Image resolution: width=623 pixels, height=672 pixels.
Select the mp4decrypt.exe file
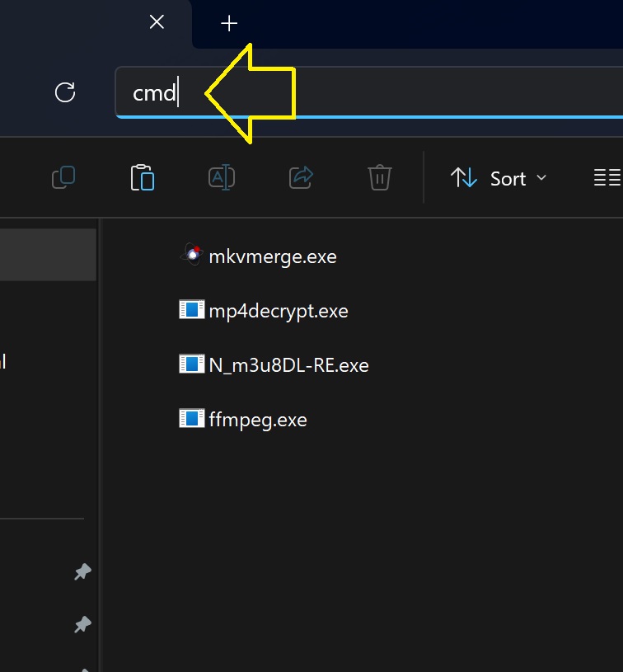pos(264,310)
